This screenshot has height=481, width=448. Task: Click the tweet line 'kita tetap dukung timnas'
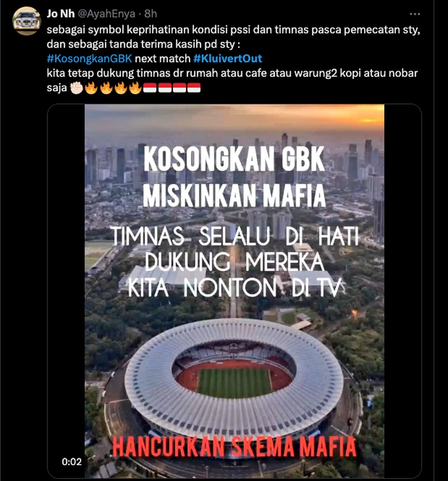click(232, 73)
